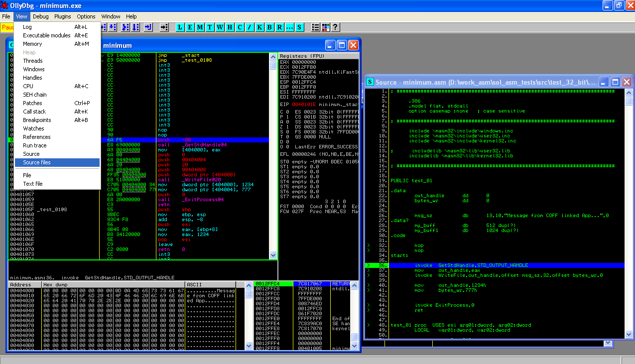Open the Options menu

pyautogui.click(x=86, y=16)
